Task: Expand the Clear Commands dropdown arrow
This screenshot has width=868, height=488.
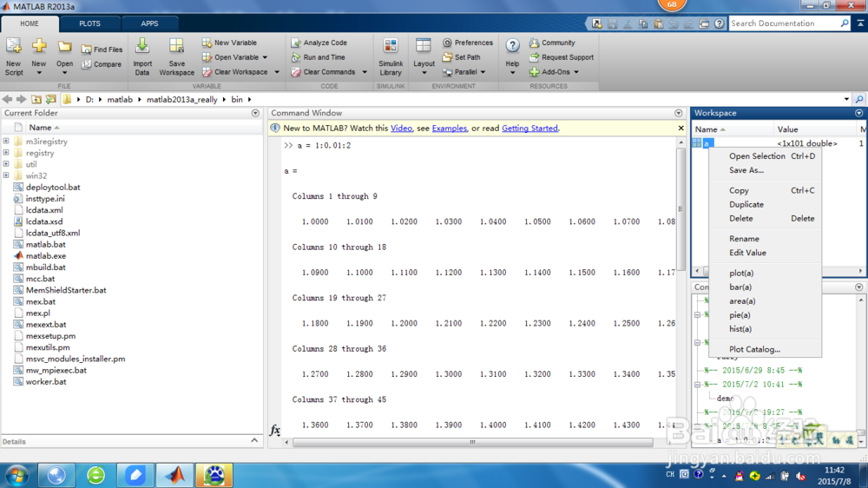Action: pyautogui.click(x=365, y=72)
